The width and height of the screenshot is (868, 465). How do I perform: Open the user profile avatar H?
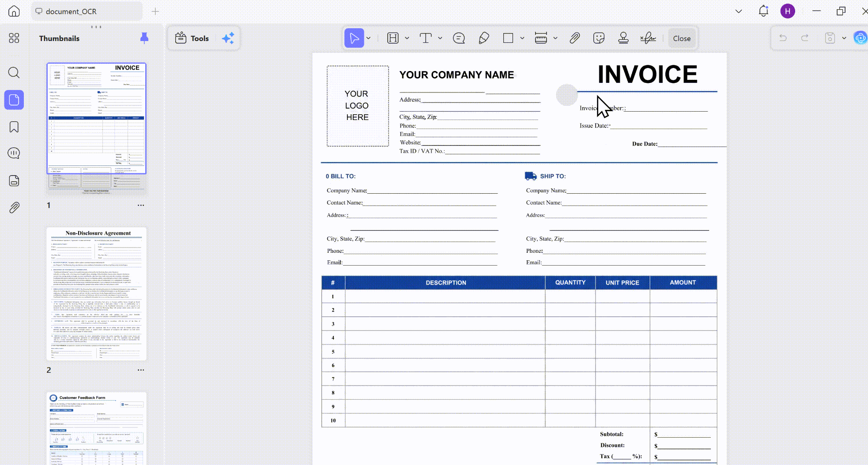pos(788,11)
